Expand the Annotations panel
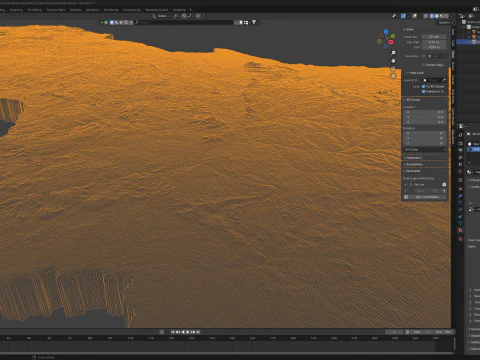Image resolution: width=480 pixels, height=360 pixels. pyautogui.click(x=414, y=164)
